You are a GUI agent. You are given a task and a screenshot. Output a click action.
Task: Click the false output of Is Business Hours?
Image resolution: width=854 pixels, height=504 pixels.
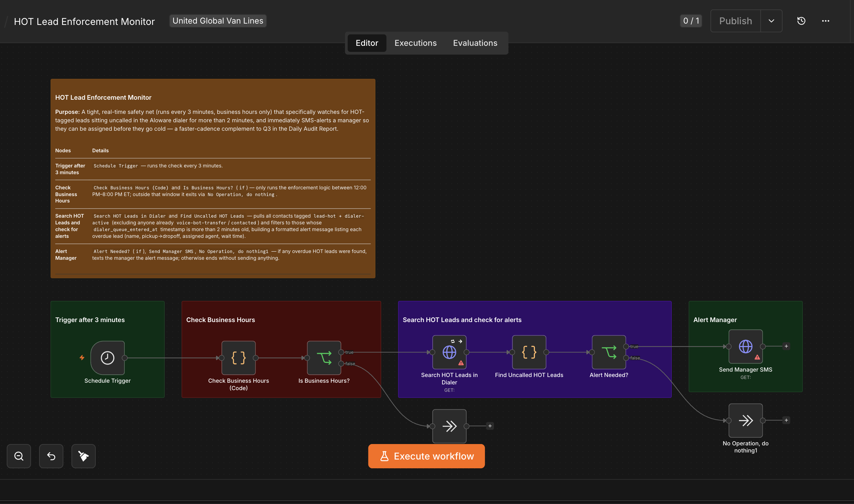point(341,364)
